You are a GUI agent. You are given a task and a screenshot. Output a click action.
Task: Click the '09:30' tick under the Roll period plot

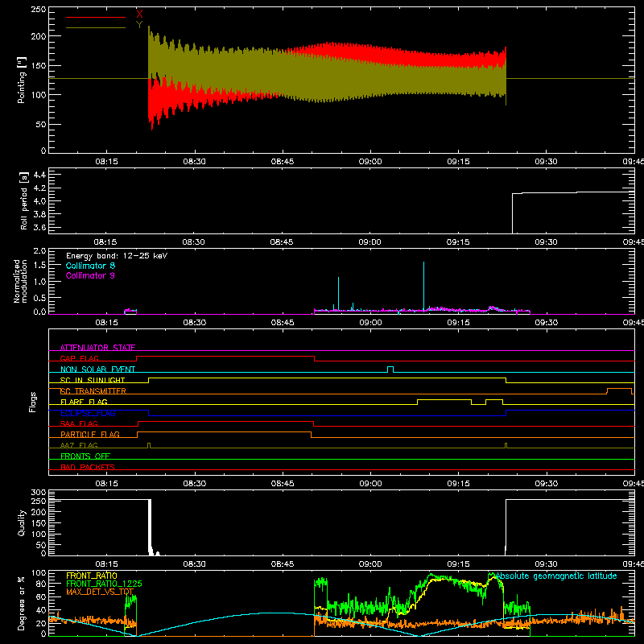coord(546,242)
